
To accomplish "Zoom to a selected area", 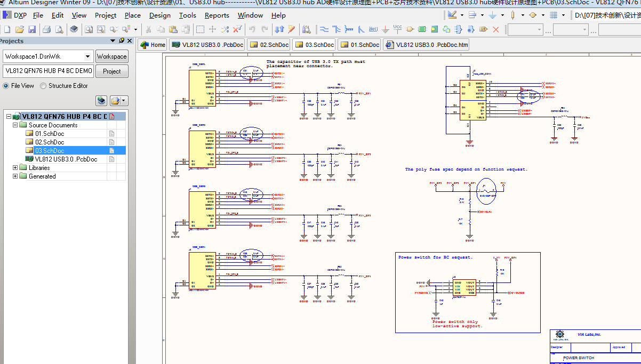I will pyautogui.click(x=101, y=29).
